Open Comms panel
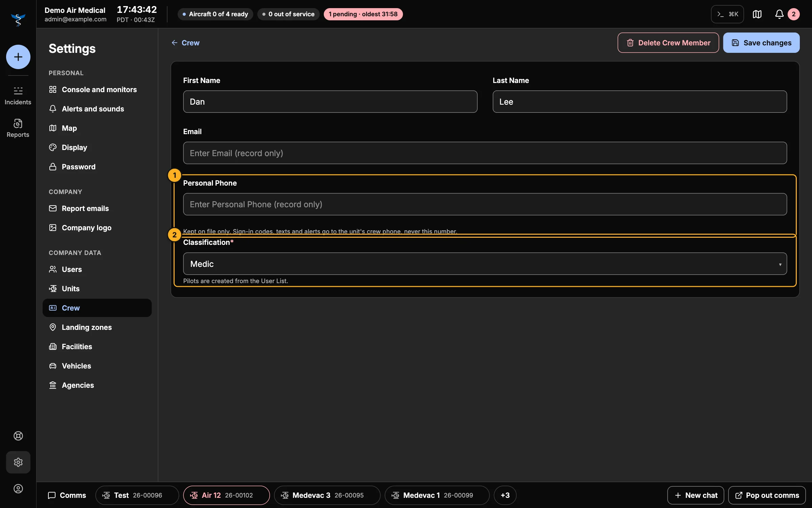 click(x=67, y=495)
